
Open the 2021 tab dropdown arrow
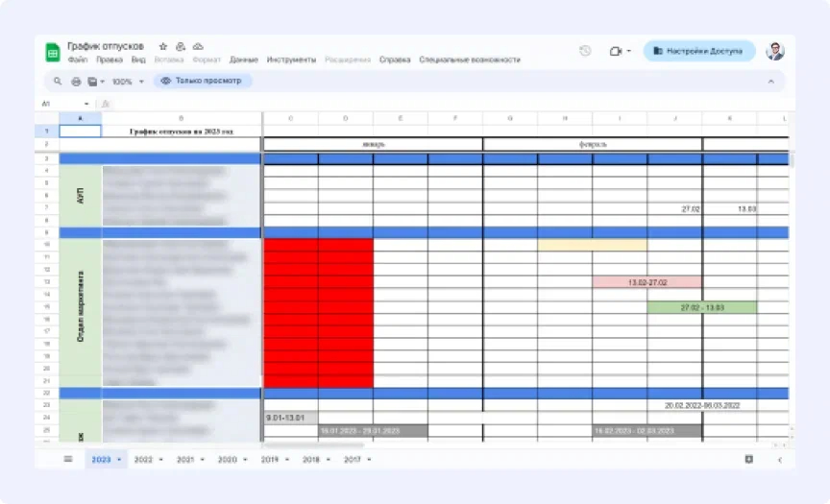203,460
